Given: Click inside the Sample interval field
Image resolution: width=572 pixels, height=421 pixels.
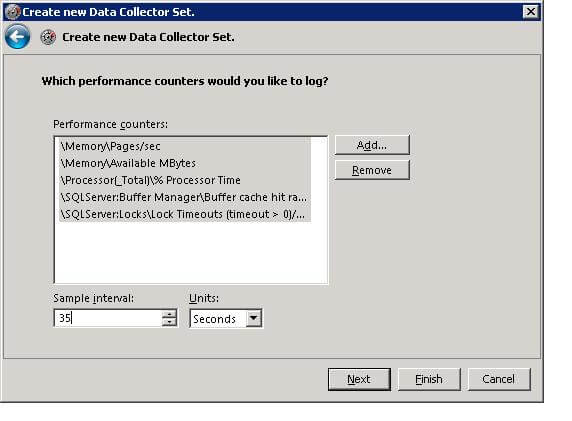Looking at the screenshot, I should coord(108,318).
